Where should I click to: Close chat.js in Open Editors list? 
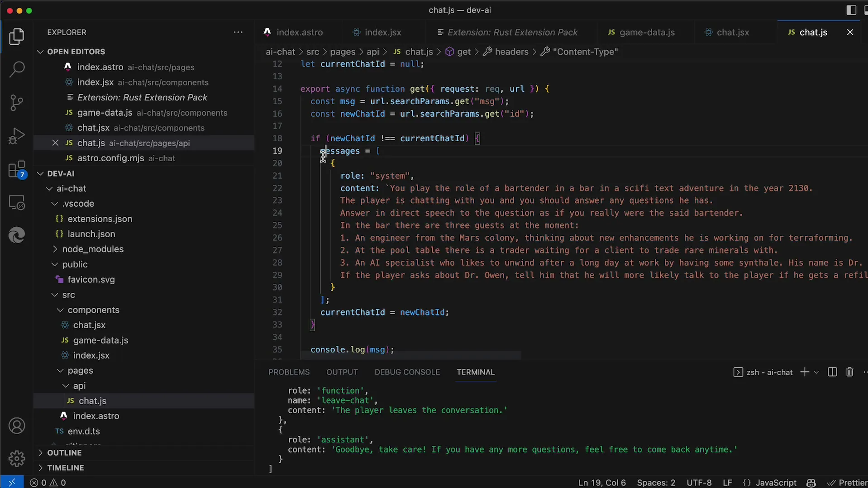(55, 143)
